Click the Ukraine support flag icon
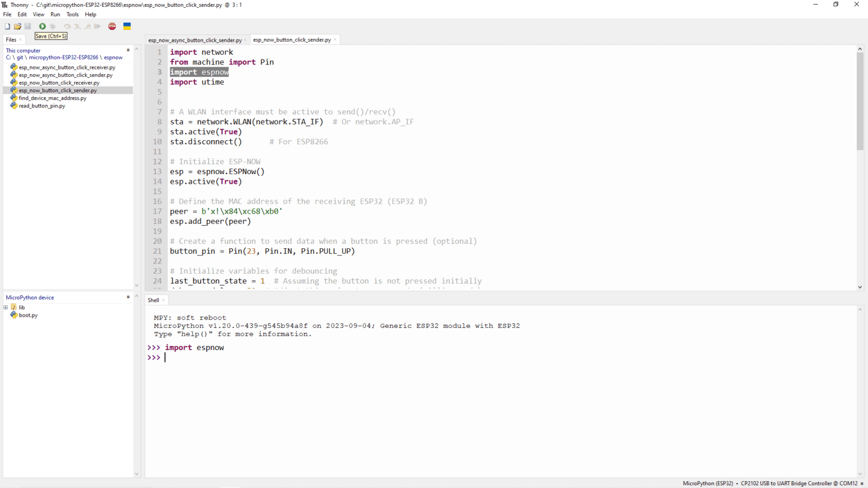868x488 pixels. 127,26
